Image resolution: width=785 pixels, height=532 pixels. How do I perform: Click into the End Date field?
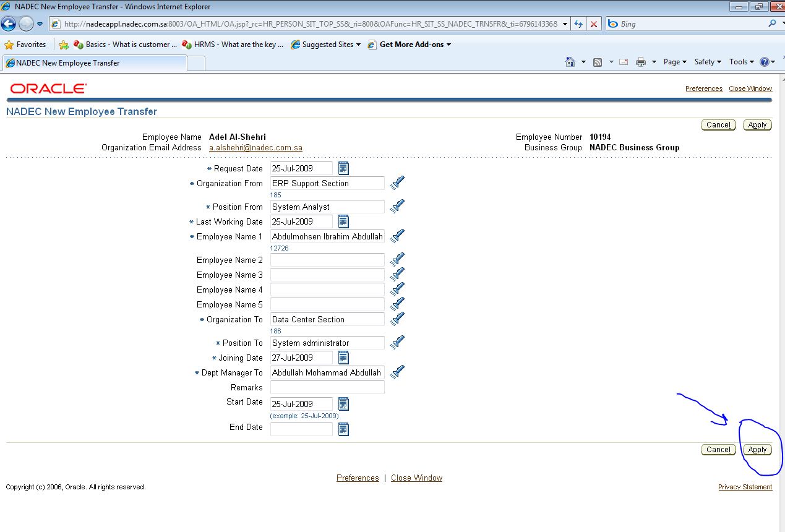(x=301, y=429)
